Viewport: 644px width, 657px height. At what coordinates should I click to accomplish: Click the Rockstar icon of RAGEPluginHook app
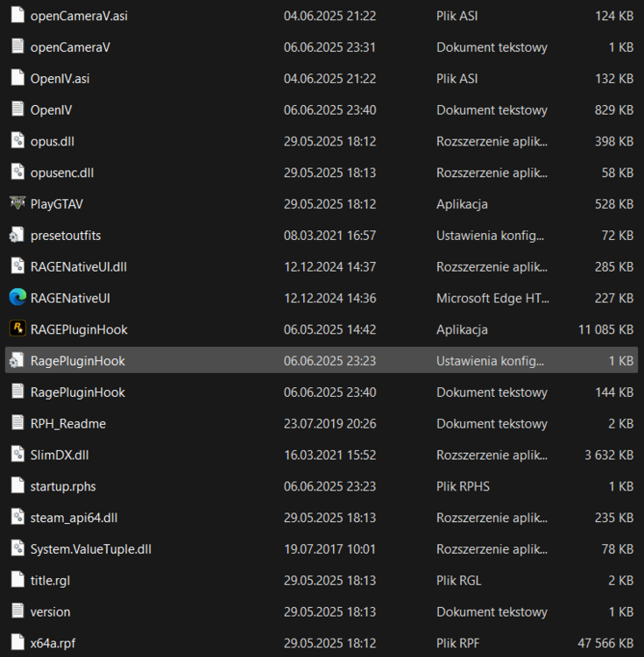18,328
